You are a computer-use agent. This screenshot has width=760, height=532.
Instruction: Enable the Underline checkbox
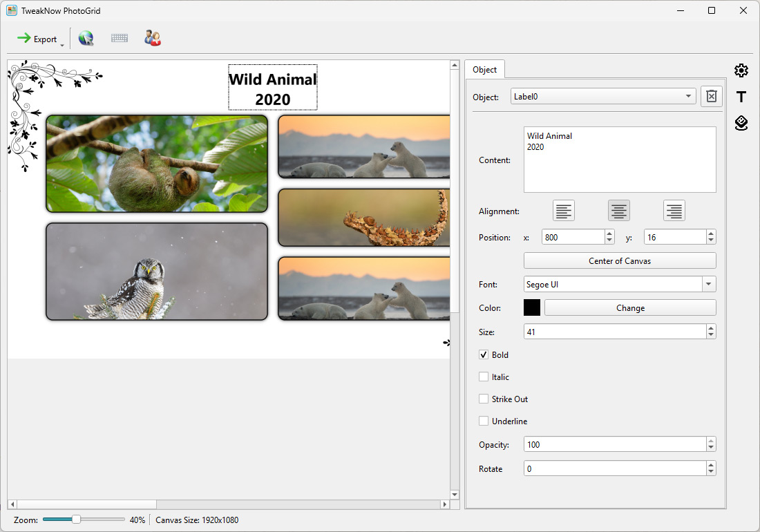pos(484,421)
